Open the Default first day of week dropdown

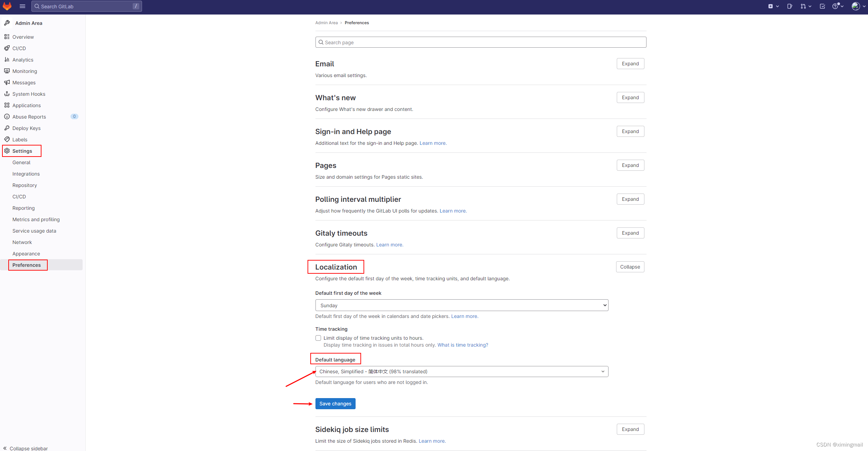click(x=462, y=305)
